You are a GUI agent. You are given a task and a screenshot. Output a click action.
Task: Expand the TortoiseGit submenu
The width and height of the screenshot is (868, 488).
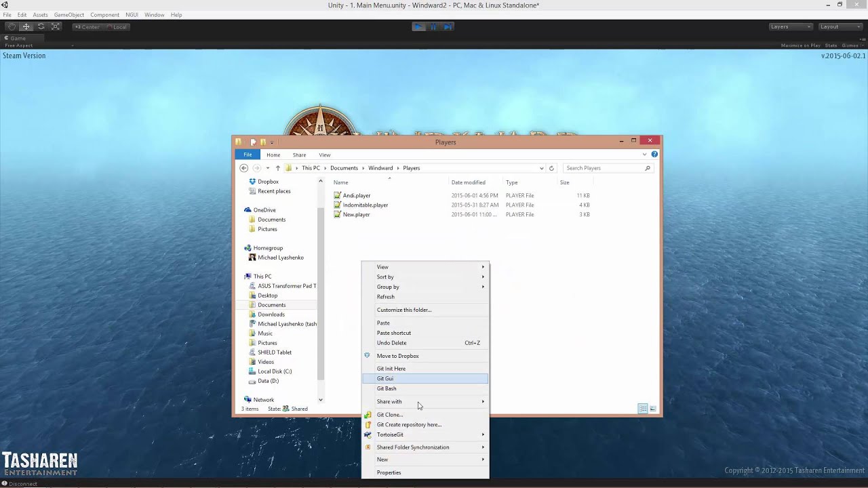click(425, 434)
